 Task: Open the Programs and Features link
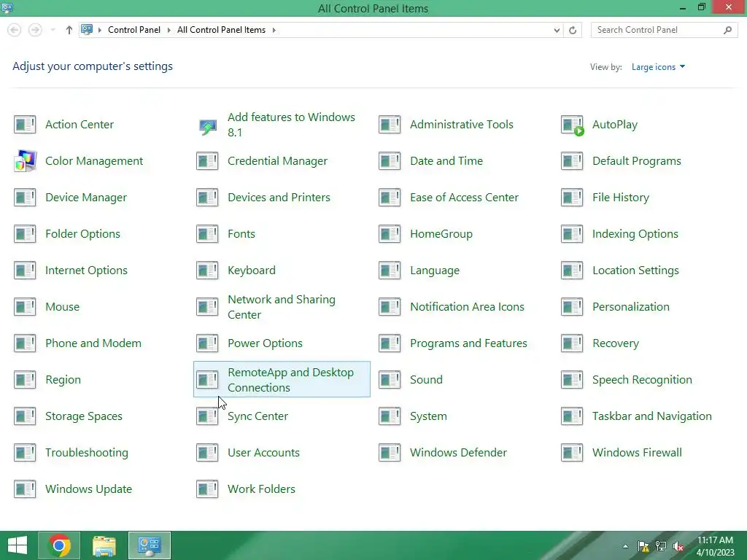coord(468,343)
